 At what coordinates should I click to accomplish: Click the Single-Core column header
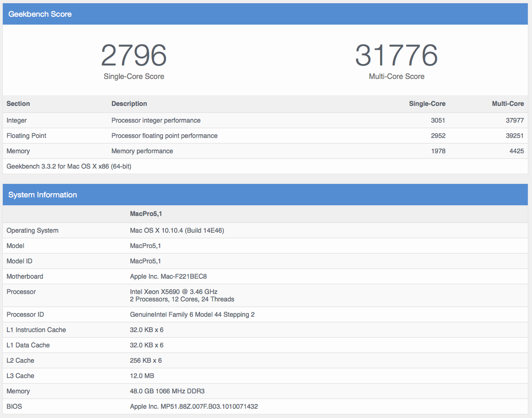click(x=427, y=104)
